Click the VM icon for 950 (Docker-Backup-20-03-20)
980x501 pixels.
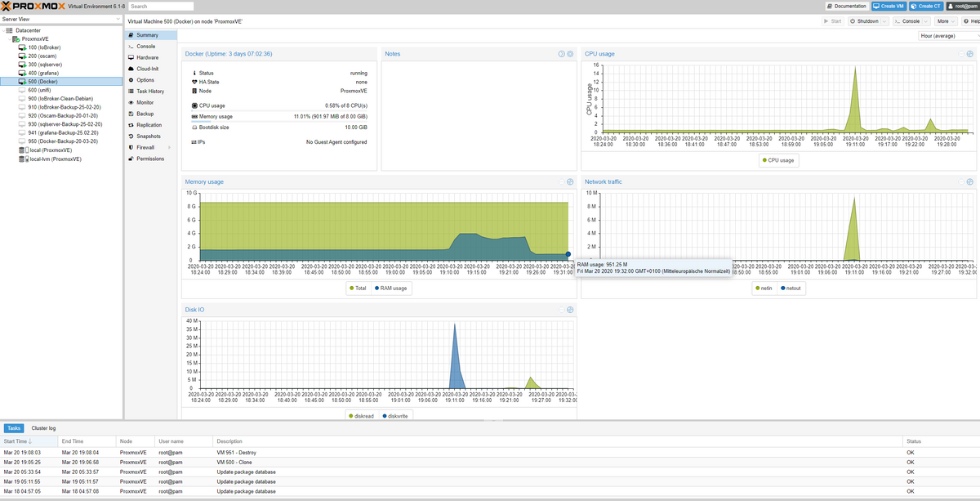click(x=22, y=141)
